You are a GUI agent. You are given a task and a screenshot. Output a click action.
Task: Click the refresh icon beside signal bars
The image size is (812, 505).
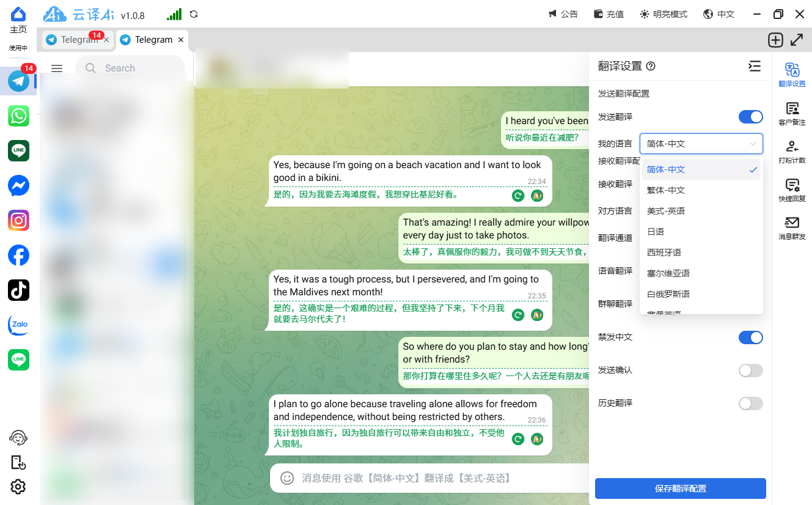[194, 14]
